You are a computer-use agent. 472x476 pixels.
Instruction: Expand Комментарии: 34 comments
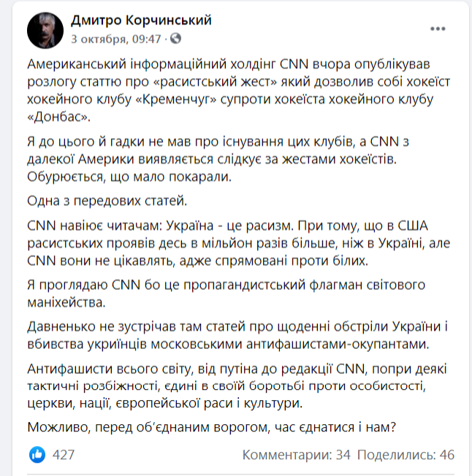click(296, 455)
